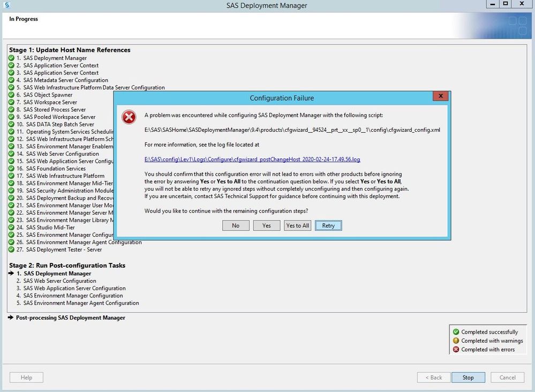Click the Help button
Viewport: 535px width, 392px height.
(x=26, y=378)
